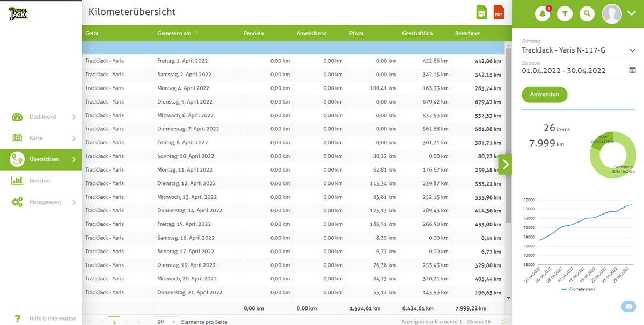Click the help question mark icon

pyautogui.click(x=18, y=318)
